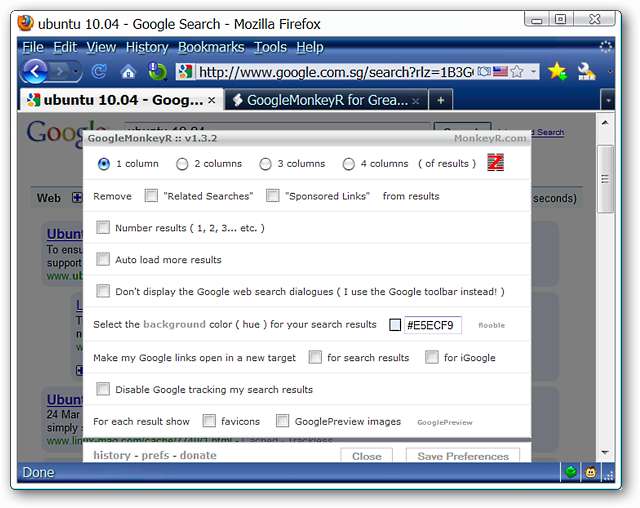The height and width of the screenshot is (508, 640).
Task: Enable GooglePreview images checkbox
Action: 282,421
